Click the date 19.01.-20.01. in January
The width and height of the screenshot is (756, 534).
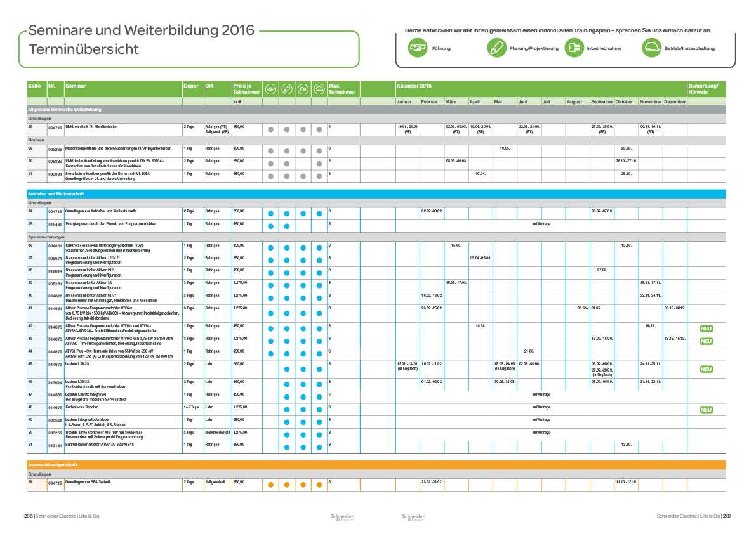(408, 127)
